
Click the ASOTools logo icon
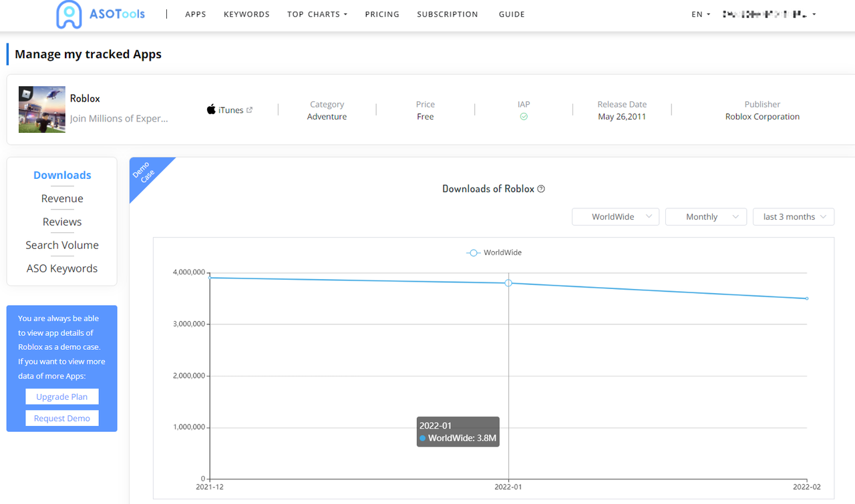(x=68, y=14)
